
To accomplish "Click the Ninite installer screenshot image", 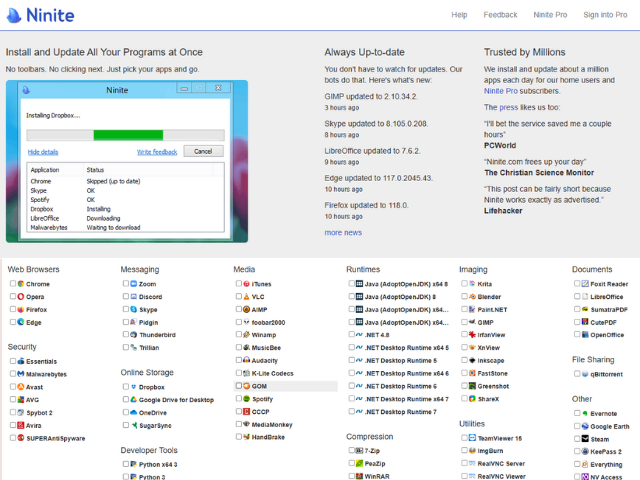I will (127, 162).
